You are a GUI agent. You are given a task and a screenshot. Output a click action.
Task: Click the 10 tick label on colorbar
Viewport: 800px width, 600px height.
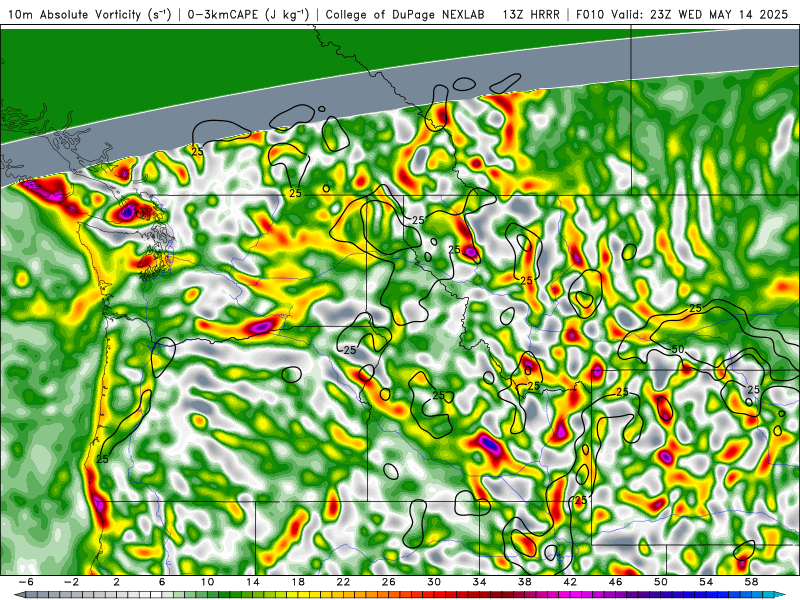click(207, 582)
